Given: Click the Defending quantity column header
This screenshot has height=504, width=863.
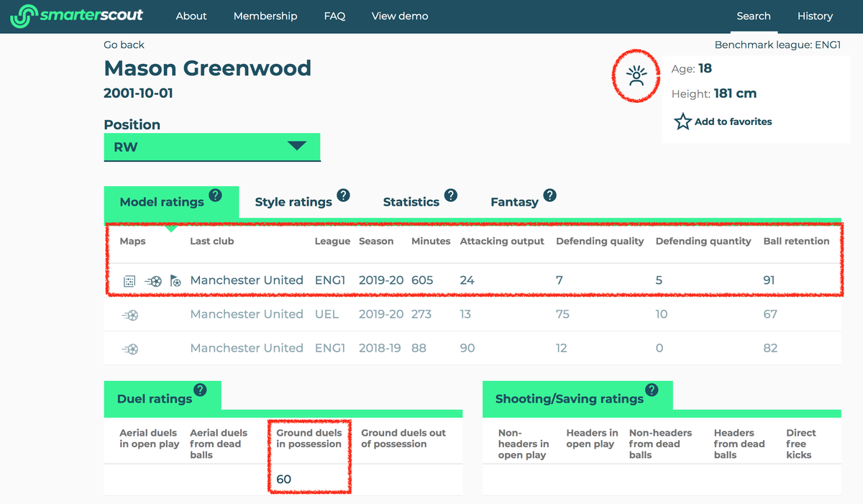Looking at the screenshot, I should coord(703,241).
